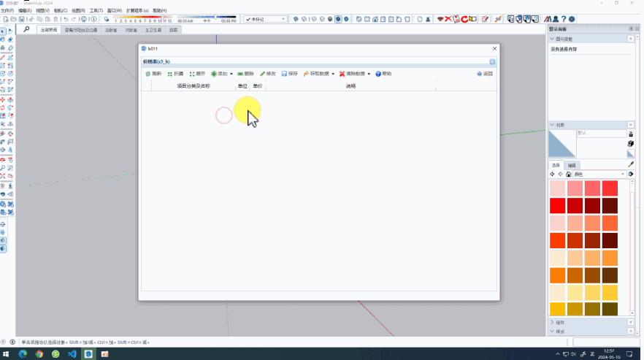Expand the 组件 components panel
This screenshot has width=644, height=360.
click(x=553, y=322)
